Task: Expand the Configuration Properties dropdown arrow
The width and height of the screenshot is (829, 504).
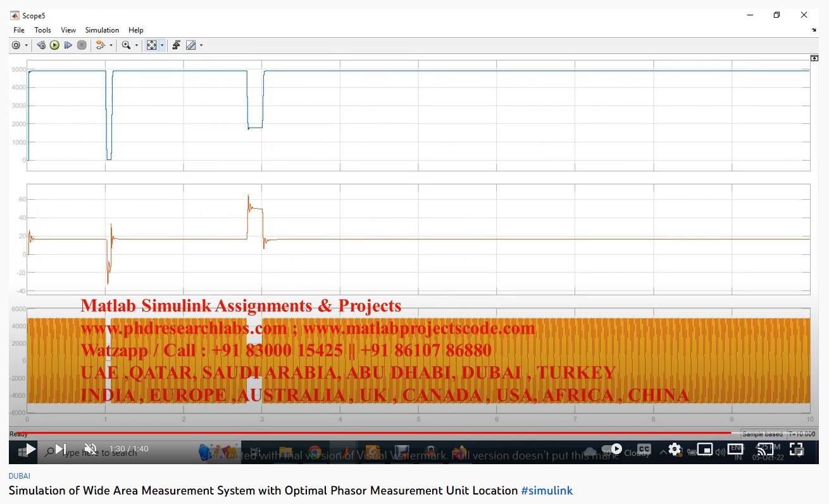Action: click(x=27, y=46)
